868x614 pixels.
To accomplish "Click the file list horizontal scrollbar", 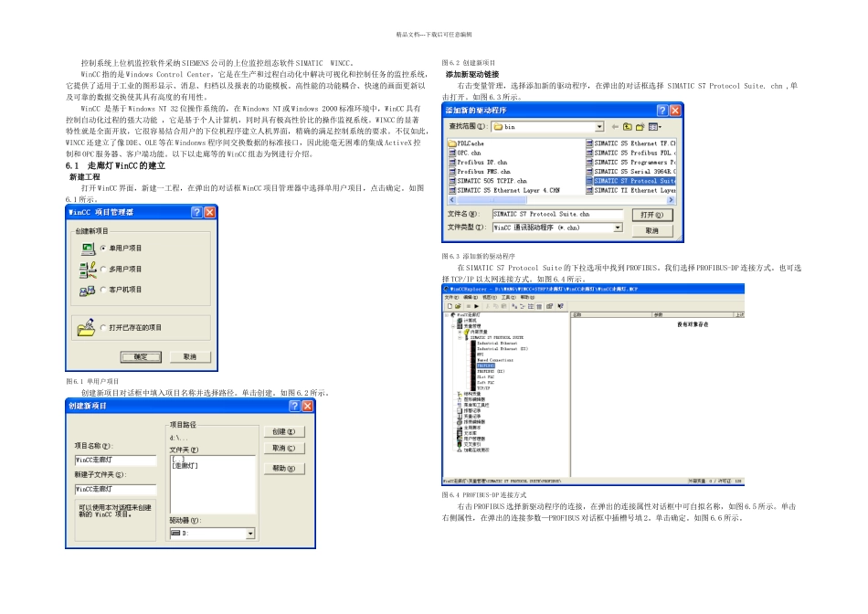I will point(562,200).
